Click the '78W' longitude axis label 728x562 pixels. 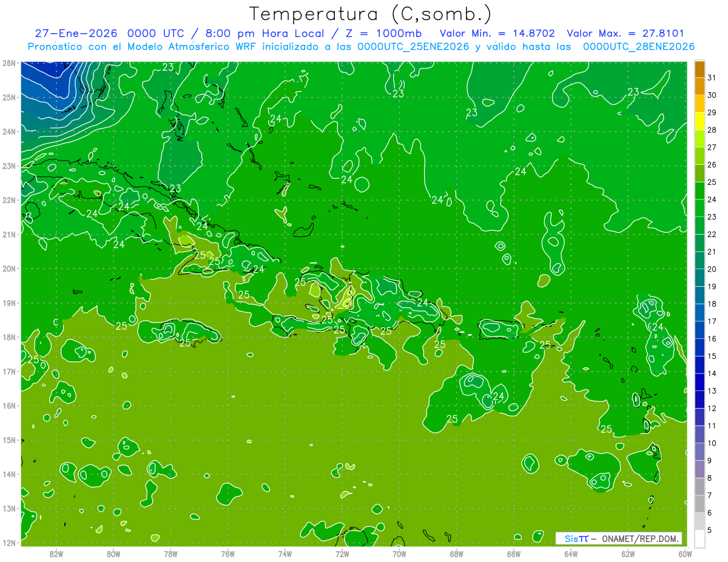(x=170, y=554)
